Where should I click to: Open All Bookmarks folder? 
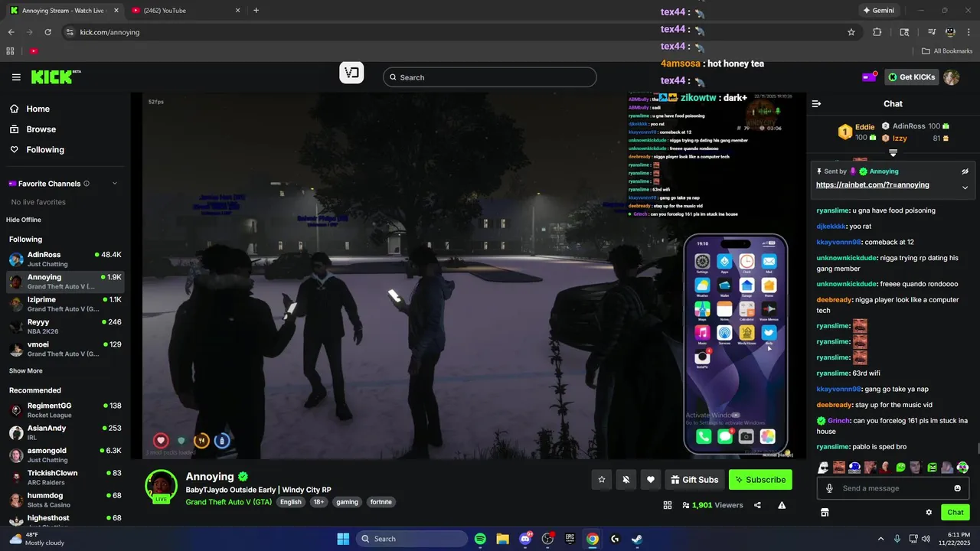[x=947, y=51]
